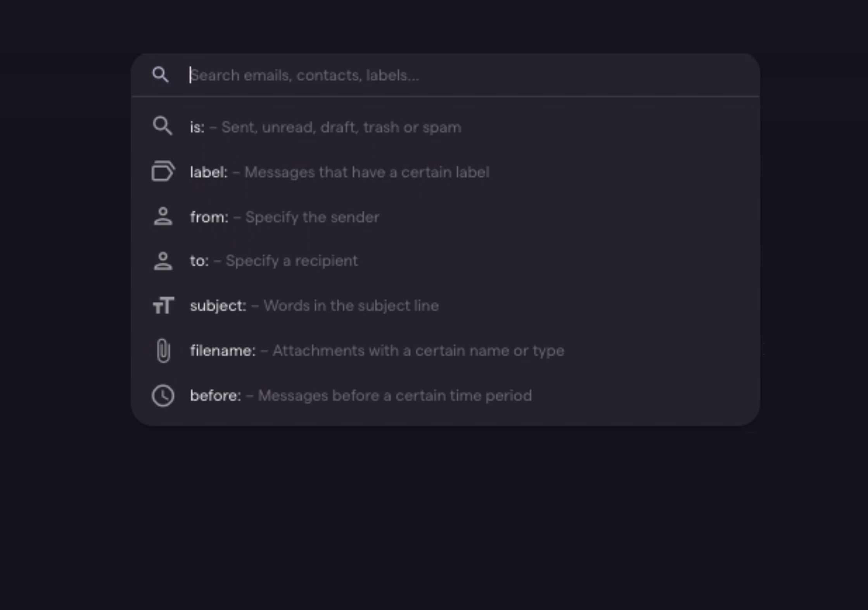The image size is (868, 610).
Task: Select the "is:" search operator
Action: [197, 127]
